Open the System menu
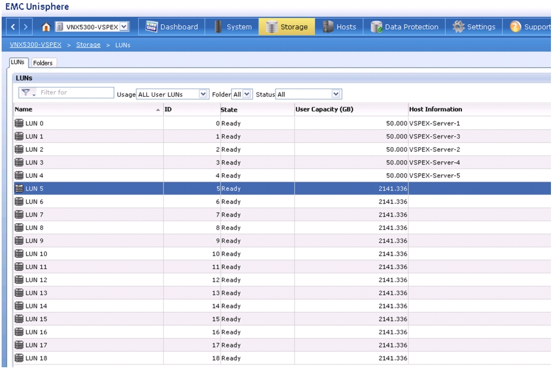This screenshot has width=557, height=392. [233, 26]
